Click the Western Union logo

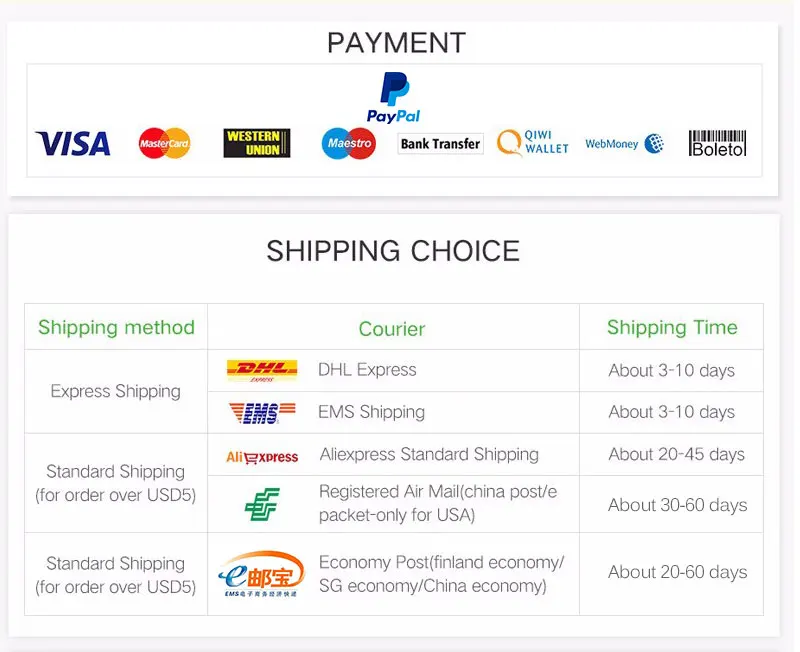click(257, 143)
